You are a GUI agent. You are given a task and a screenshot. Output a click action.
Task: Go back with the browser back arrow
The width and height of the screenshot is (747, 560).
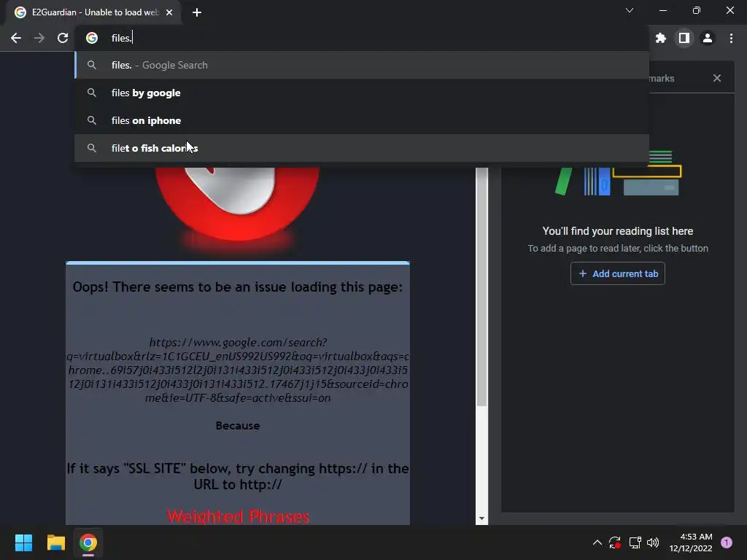16,38
